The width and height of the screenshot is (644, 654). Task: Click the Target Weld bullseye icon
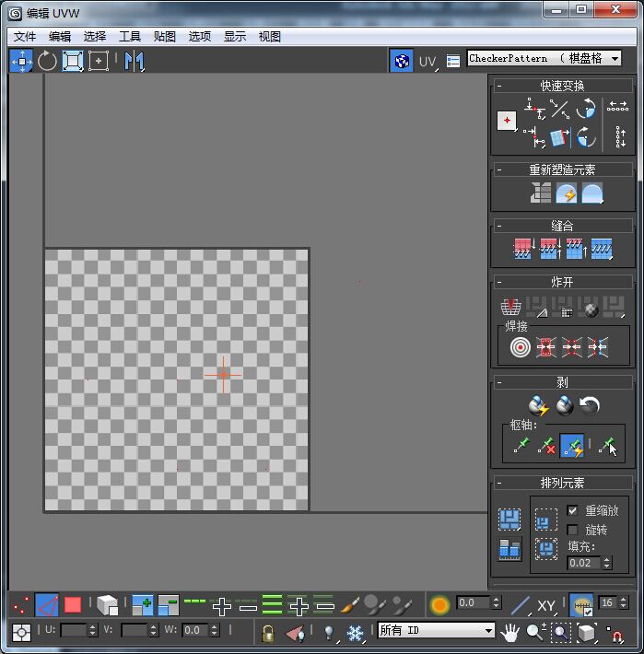pyautogui.click(x=521, y=347)
